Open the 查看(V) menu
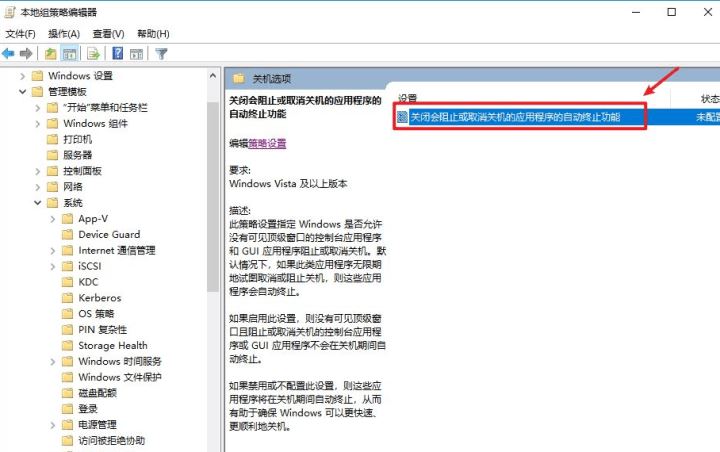 click(x=108, y=34)
